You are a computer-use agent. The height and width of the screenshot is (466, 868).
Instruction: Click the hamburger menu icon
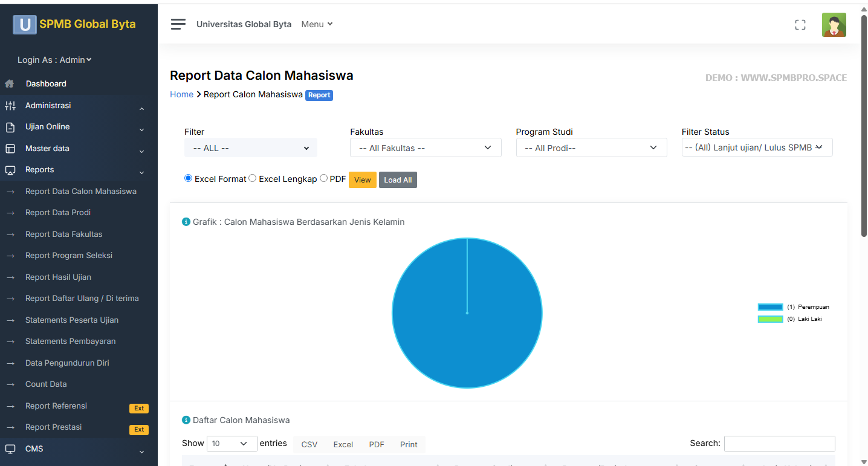click(x=178, y=24)
